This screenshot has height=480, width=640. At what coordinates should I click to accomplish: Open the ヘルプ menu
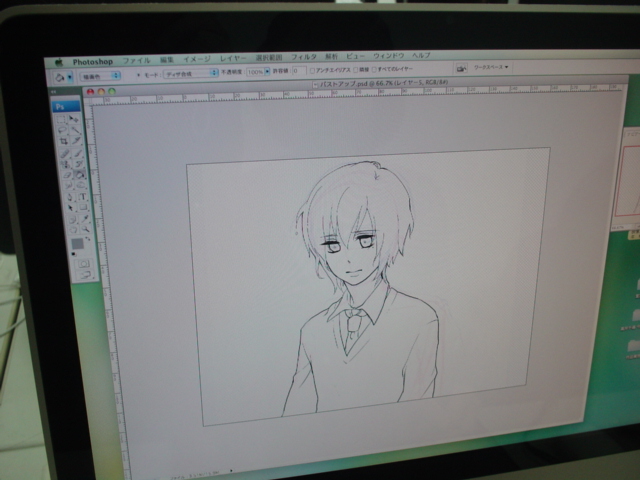click(421, 55)
